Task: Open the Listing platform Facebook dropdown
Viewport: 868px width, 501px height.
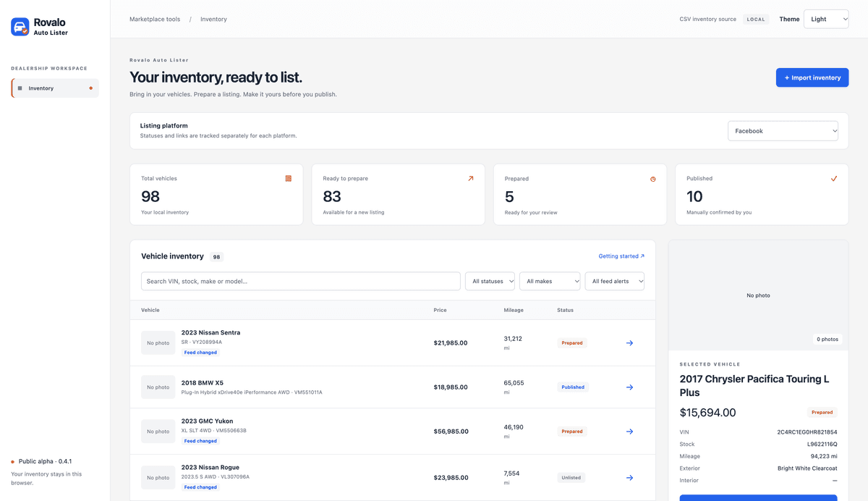Action: 783,131
